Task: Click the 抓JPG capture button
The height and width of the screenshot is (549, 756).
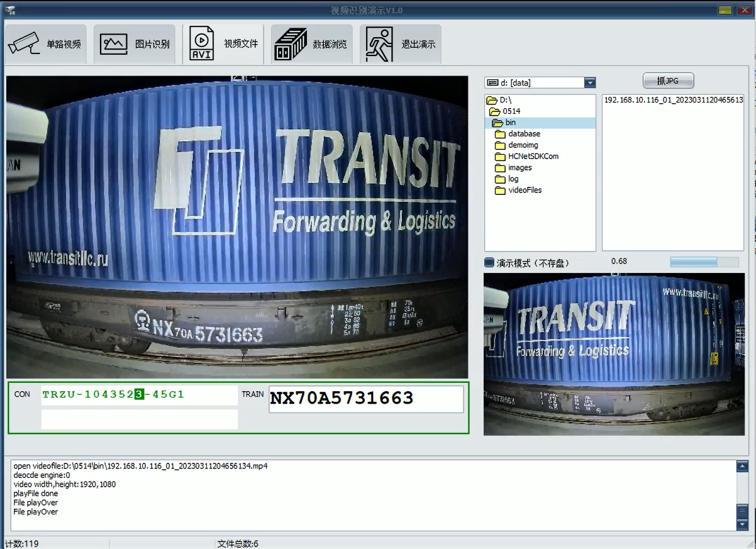Action: click(x=668, y=80)
